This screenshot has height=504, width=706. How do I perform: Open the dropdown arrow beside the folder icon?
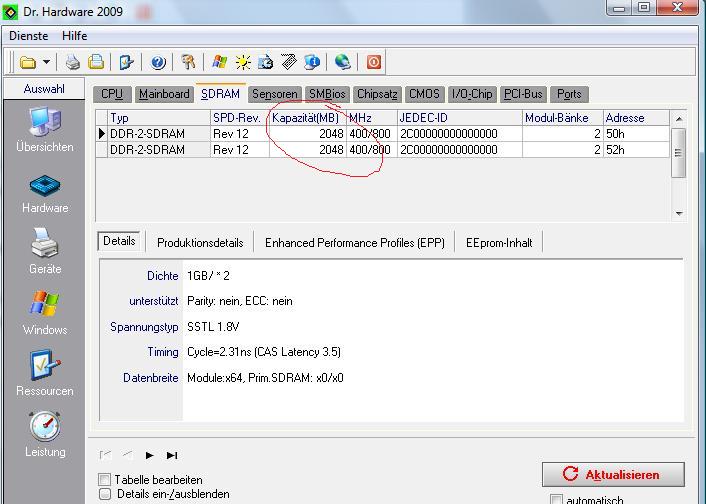coord(46,62)
